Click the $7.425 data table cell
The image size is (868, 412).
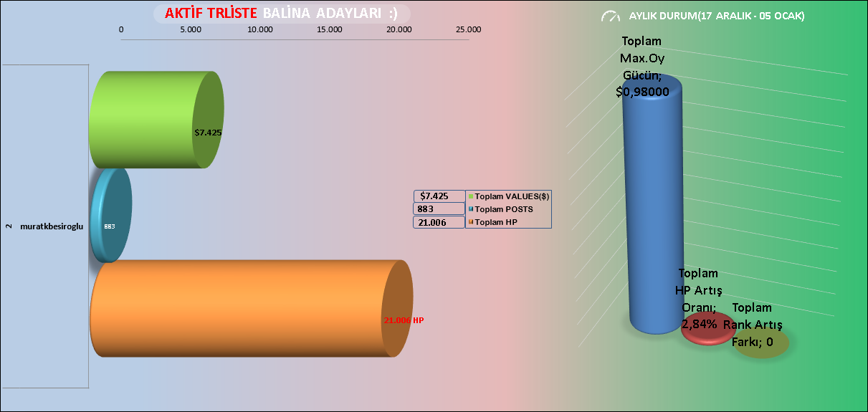pyautogui.click(x=439, y=196)
